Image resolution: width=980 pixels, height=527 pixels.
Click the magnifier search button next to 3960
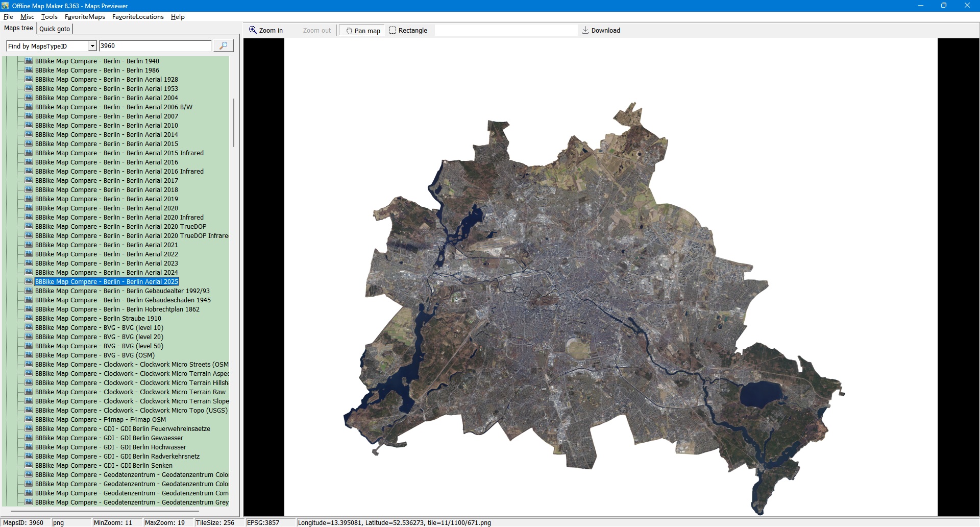223,46
